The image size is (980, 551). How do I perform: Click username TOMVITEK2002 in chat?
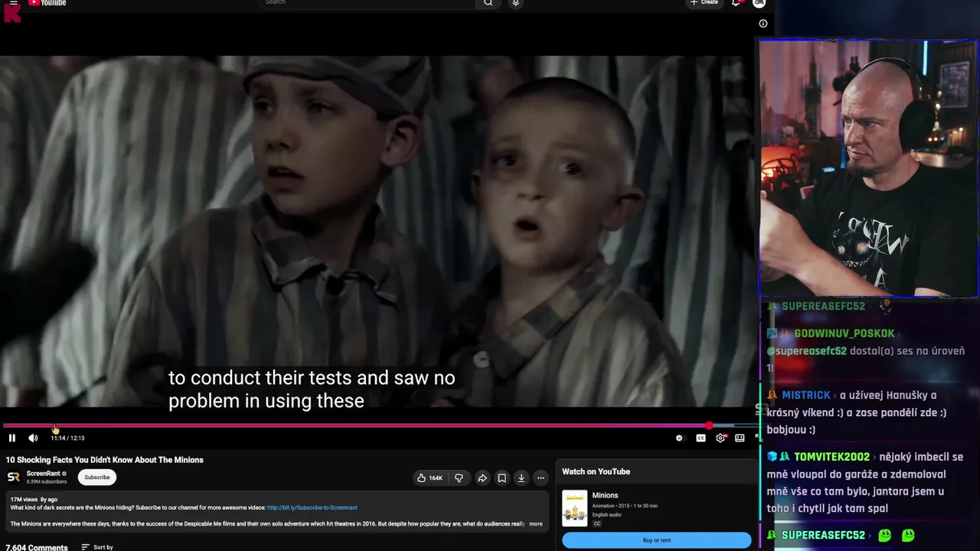831,457
